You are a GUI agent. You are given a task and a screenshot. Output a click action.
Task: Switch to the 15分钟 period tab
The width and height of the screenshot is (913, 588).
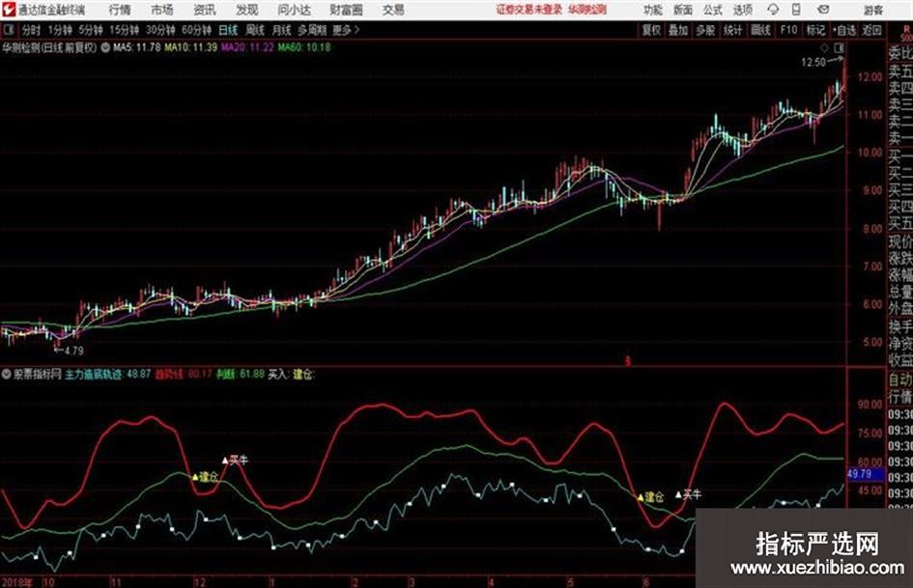point(124,30)
